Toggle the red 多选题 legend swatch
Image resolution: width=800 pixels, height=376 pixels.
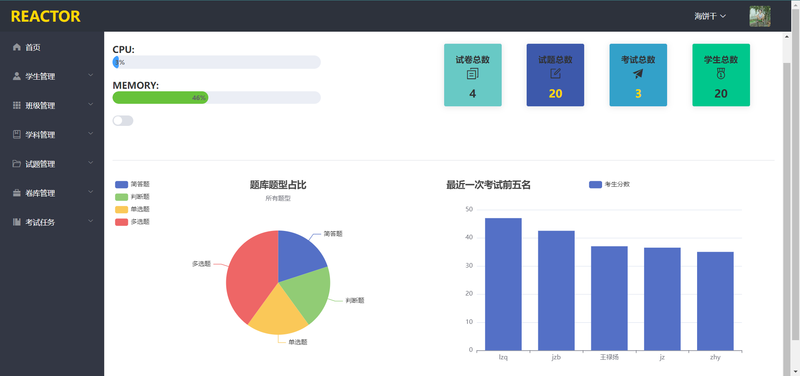(121, 222)
